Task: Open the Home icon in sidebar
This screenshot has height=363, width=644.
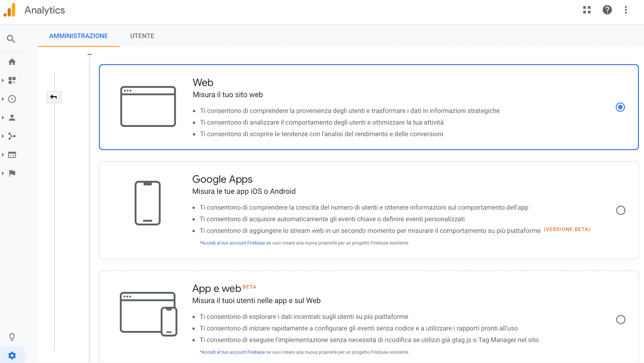Action: [12, 62]
